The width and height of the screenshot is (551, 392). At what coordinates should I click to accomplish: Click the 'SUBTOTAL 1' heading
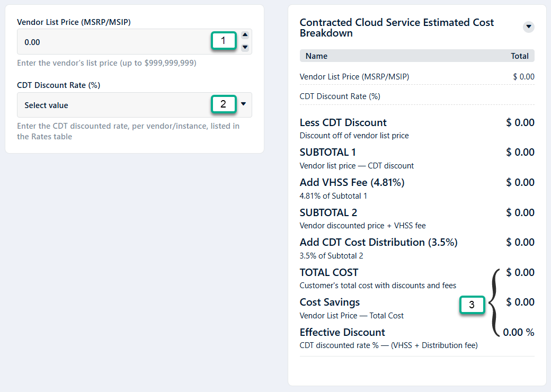tap(327, 153)
